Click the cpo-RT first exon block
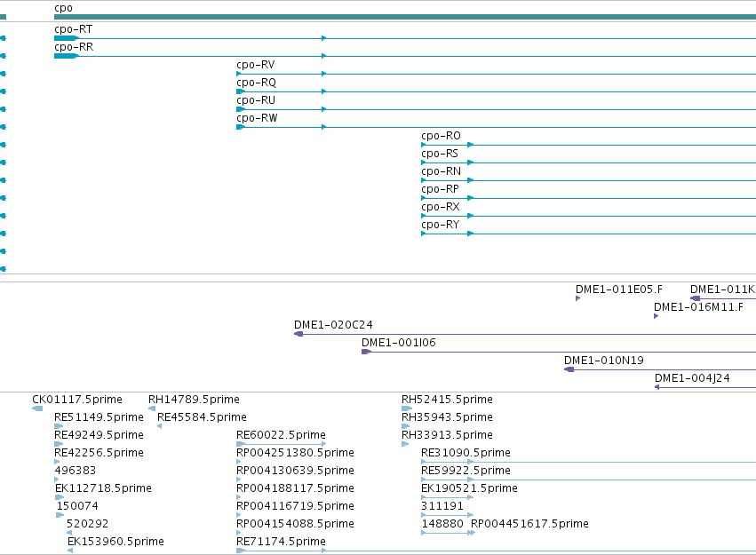The width and height of the screenshot is (756, 555). tap(66, 38)
